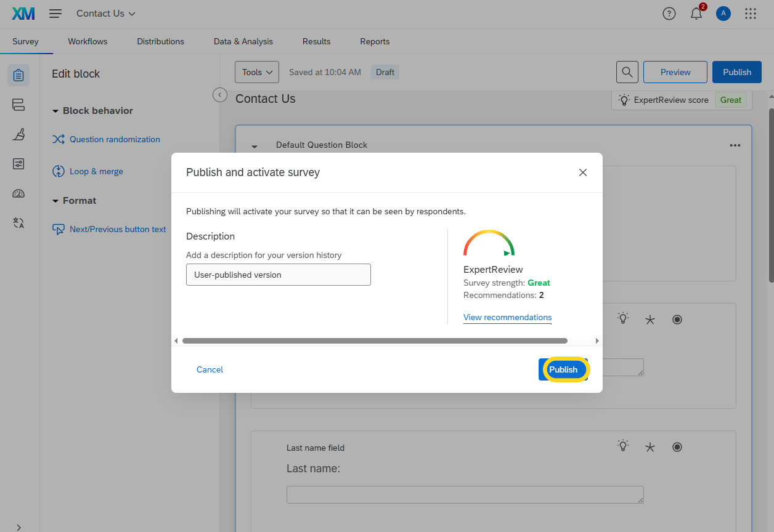Click the XM logo icon
Viewport: 774px width, 532px height.
(x=23, y=14)
